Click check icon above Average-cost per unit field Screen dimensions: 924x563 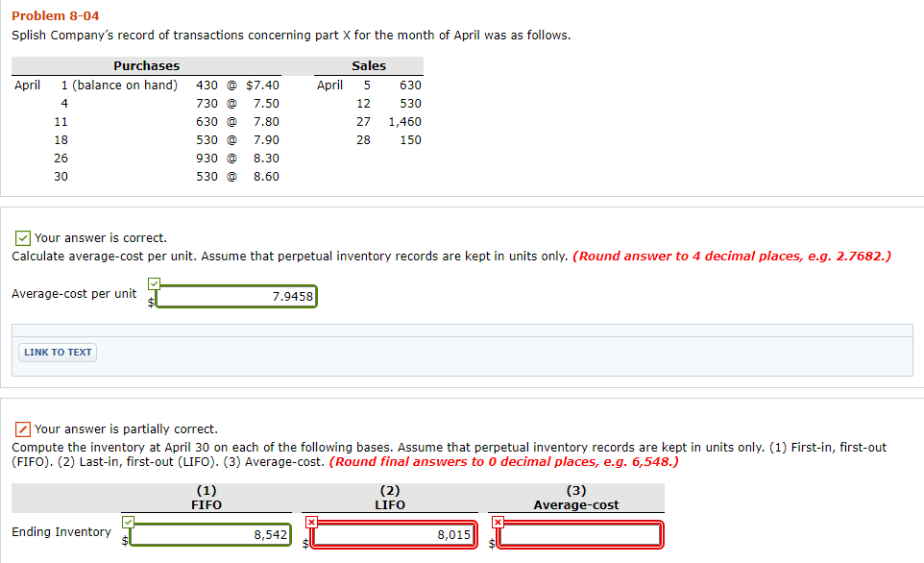pos(153,281)
